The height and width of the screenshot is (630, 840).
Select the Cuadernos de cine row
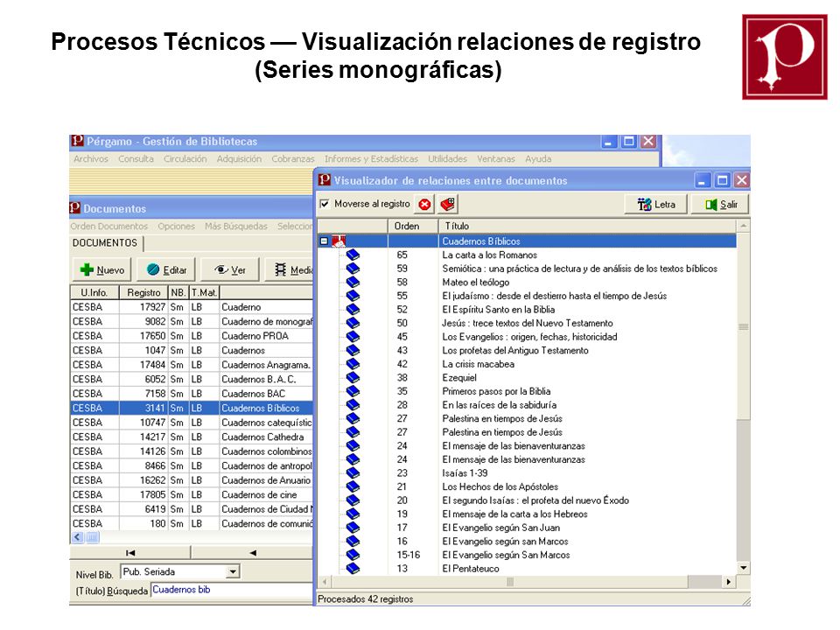192,495
